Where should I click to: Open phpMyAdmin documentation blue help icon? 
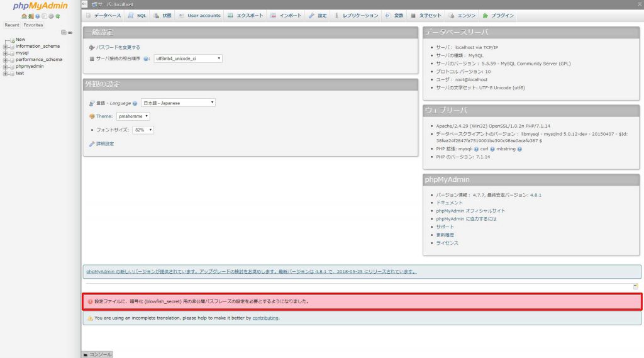coord(37,16)
